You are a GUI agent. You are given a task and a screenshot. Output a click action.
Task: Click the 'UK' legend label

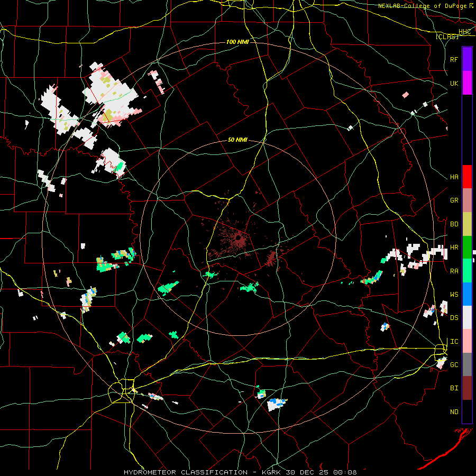click(454, 83)
